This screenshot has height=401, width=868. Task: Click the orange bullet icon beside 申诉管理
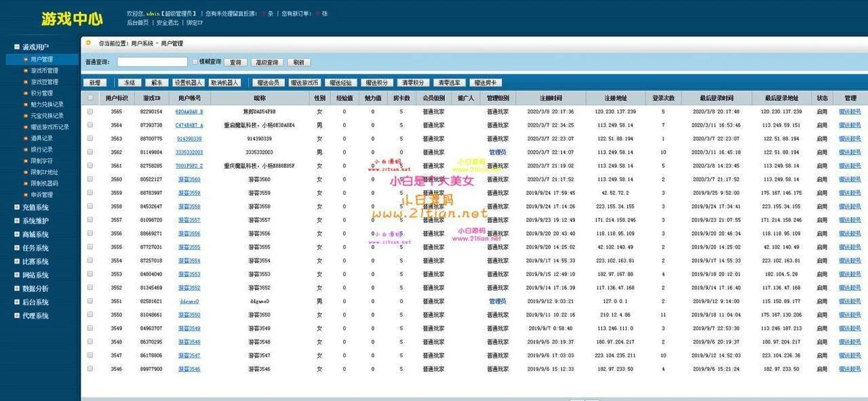coord(26,195)
